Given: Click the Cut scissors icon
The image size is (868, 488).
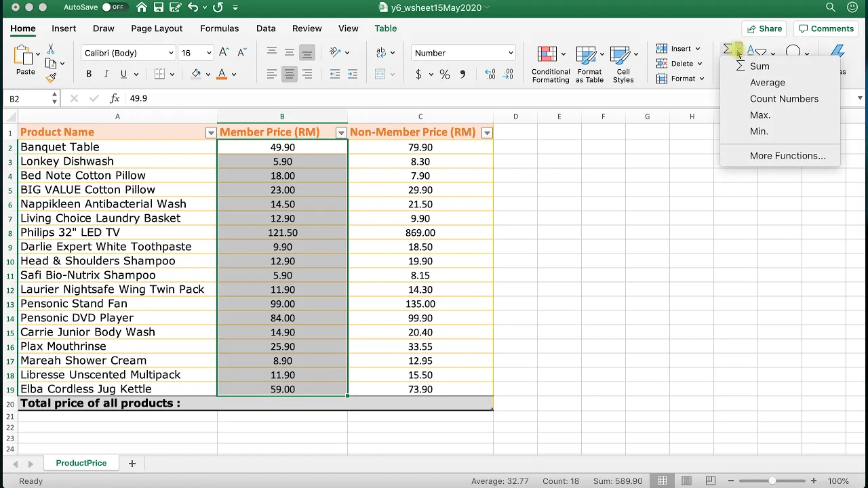Looking at the screenshot, I should pyautogui.click(x=51, y=49).
